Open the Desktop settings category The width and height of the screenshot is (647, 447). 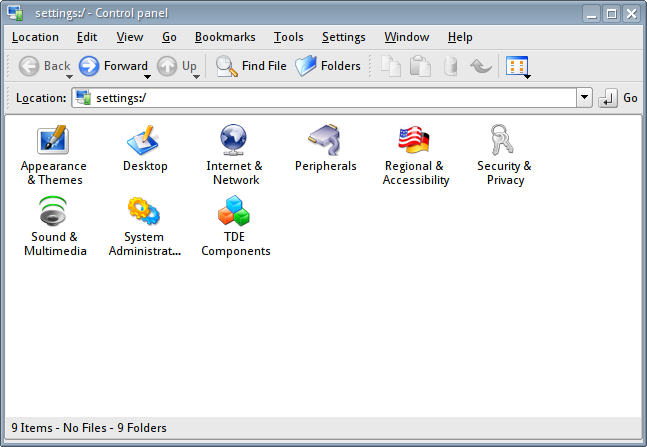pos(144,148)
